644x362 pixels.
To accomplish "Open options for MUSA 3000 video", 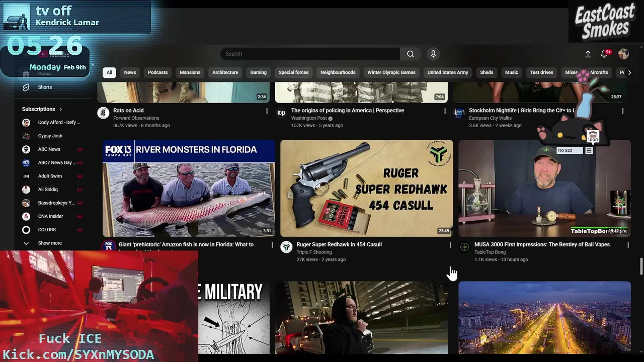I will pyautogui.click(x=628, y=245).
